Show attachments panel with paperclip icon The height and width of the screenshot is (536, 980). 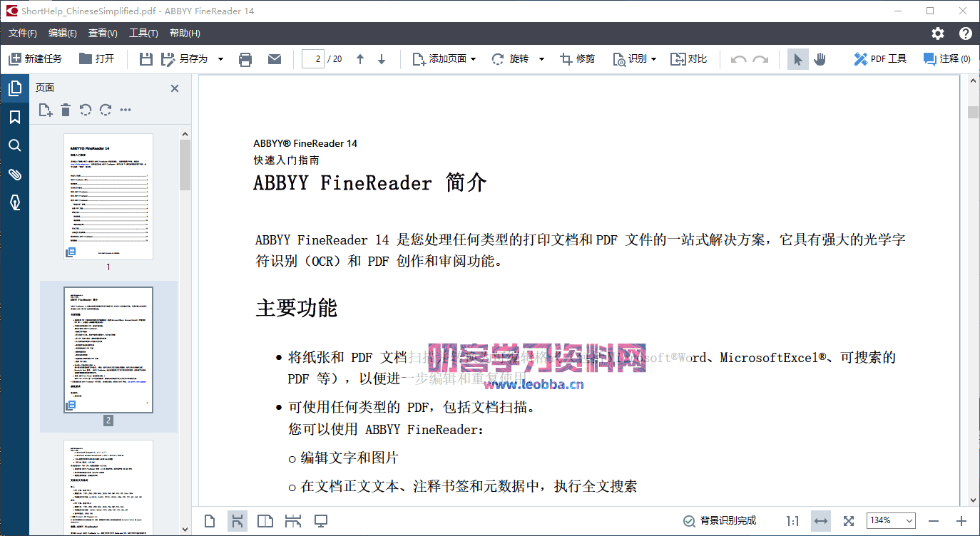pos(14,175)
